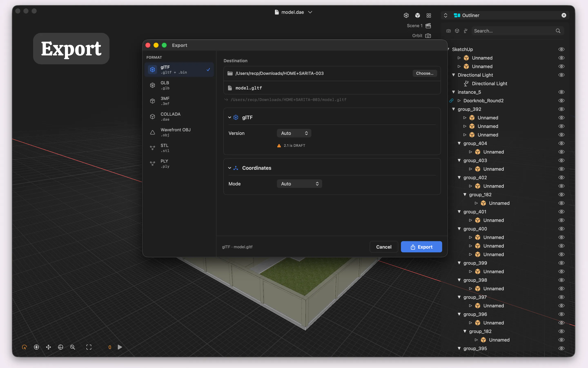Click the Choose... destination button
The image size is (588, 368).
coord(424,73)
